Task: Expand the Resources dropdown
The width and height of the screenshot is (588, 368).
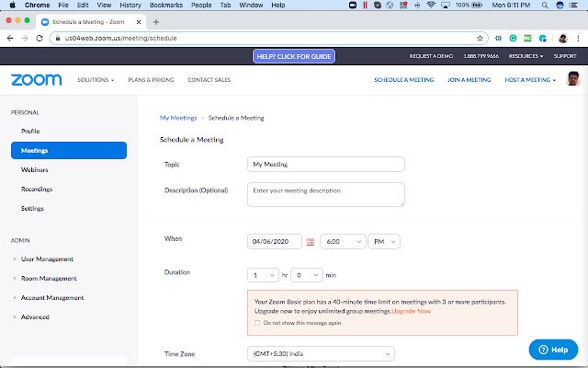Action: [x=526, y=56]
